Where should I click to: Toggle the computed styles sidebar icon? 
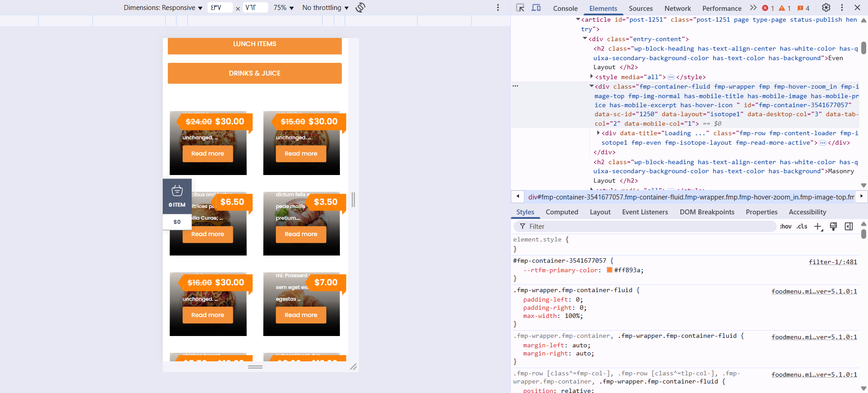point(849,227)
